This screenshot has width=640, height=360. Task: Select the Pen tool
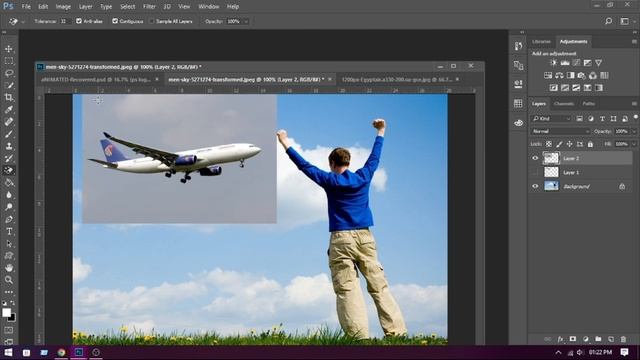[9, 219]
